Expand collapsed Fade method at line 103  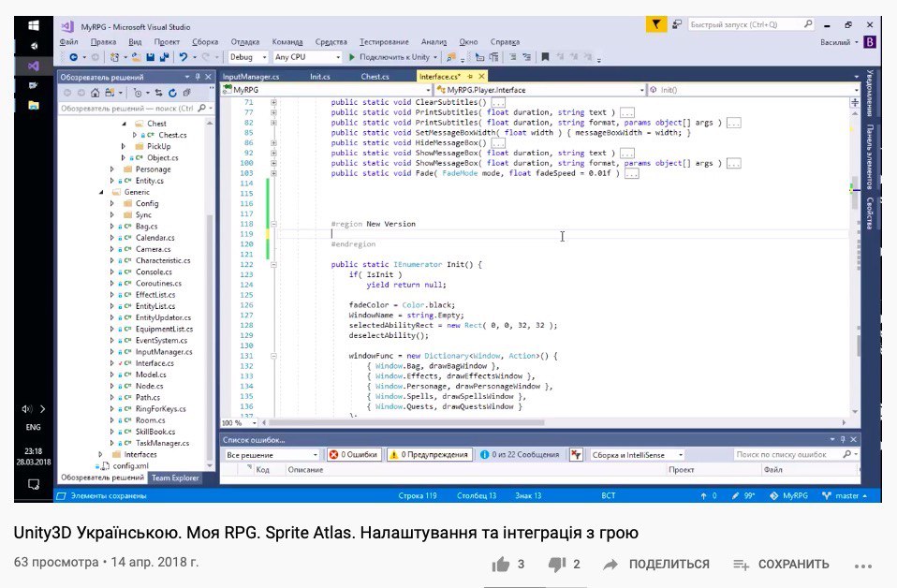(x=273, y=173)
